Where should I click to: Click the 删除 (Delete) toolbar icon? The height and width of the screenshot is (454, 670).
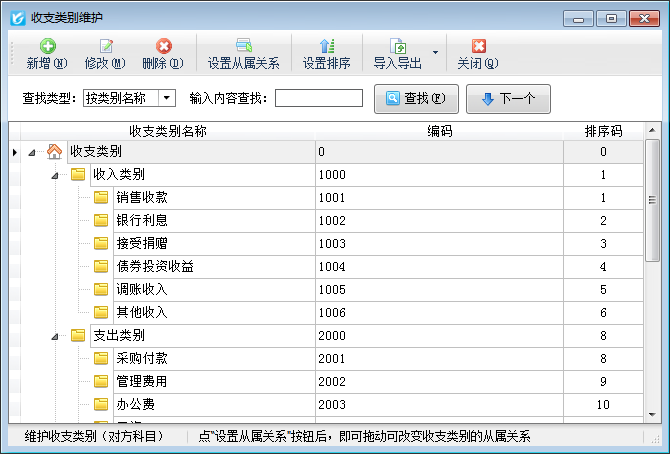163,46
